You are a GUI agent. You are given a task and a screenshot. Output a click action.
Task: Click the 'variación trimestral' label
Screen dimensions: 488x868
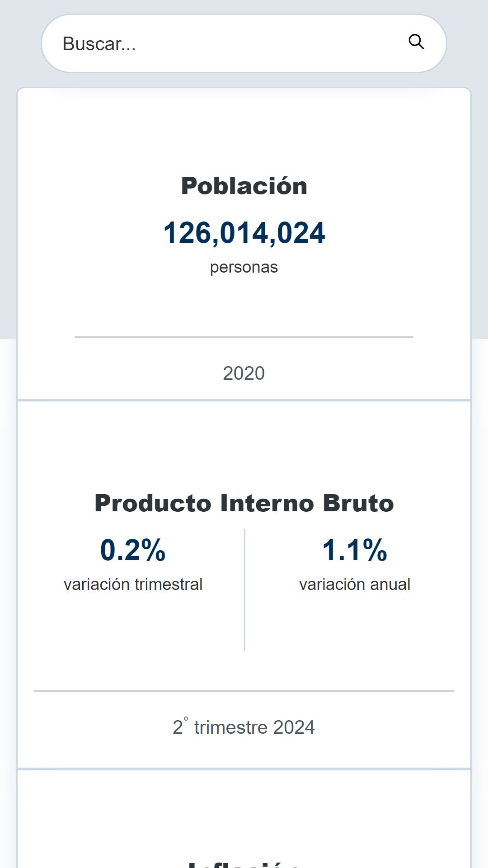point(133,585)
